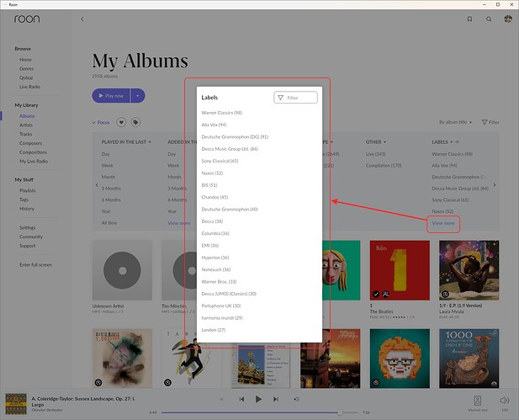The width and height of the screenshot is (519, 420).
Task: Go back with the left chevron arrow
Action: [x=82, y=19]
